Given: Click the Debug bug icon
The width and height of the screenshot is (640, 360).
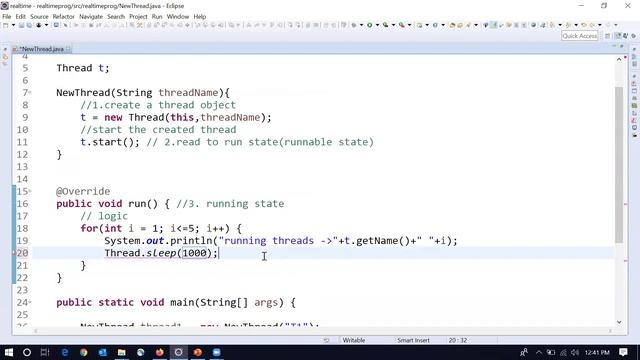Looking at the screenshot, I should pos(353,25).
